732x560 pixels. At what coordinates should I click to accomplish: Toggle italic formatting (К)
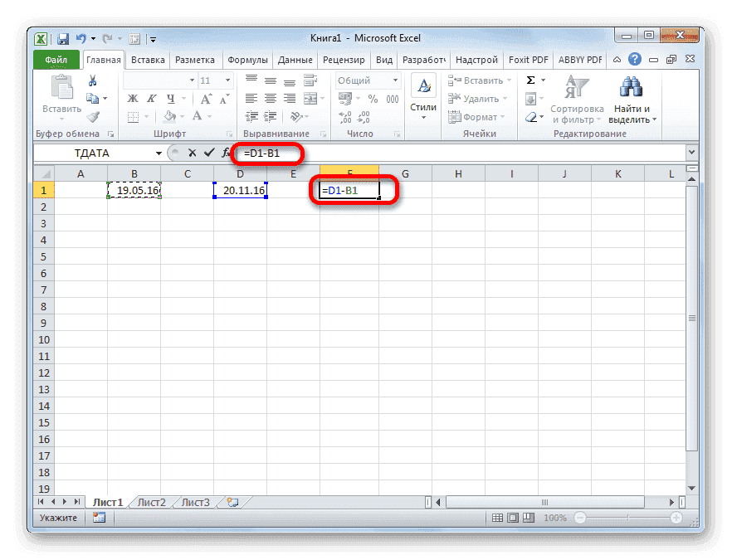(151, 100)
